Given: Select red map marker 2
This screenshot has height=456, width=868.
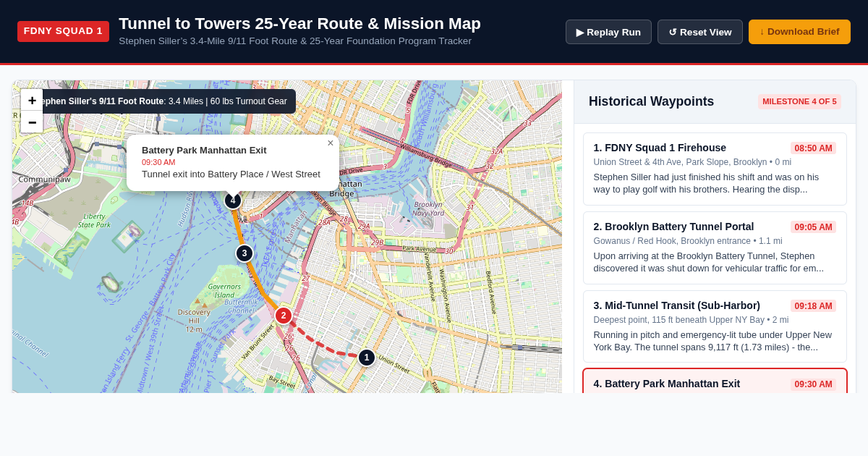Looking at the screenshot, I should [x=284, y=316].
